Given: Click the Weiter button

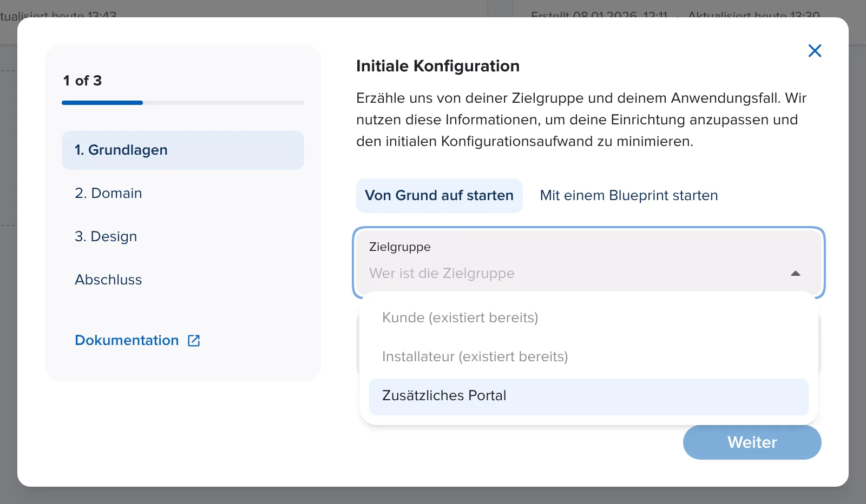Looking at the screenshot, I should pyautogui.click(x=752, y=442).
